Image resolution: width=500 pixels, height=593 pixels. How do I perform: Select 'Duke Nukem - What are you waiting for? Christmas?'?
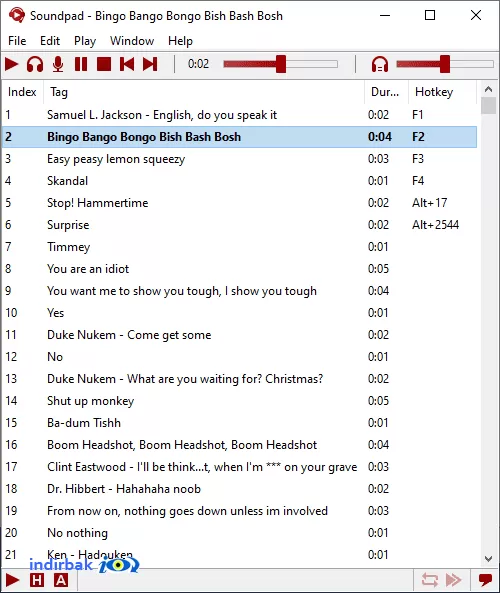click(x=239, y=379)
